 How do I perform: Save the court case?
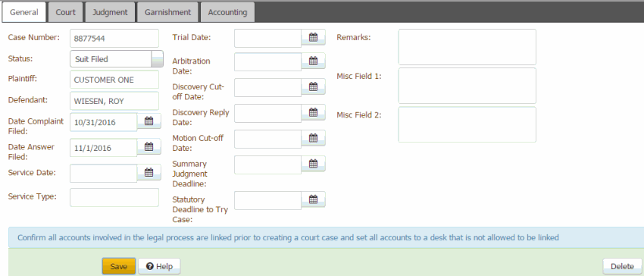click(x=119, y=267)
